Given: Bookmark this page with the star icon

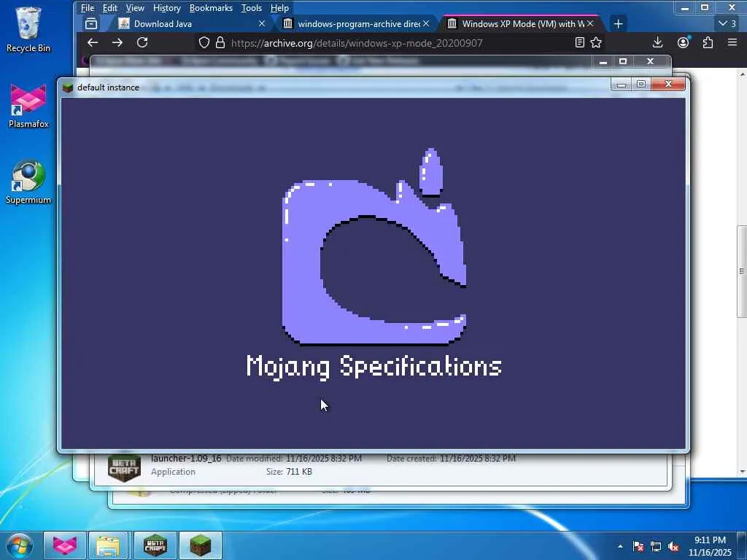Looking at the screenshot, I should click(x=596, y=43).
